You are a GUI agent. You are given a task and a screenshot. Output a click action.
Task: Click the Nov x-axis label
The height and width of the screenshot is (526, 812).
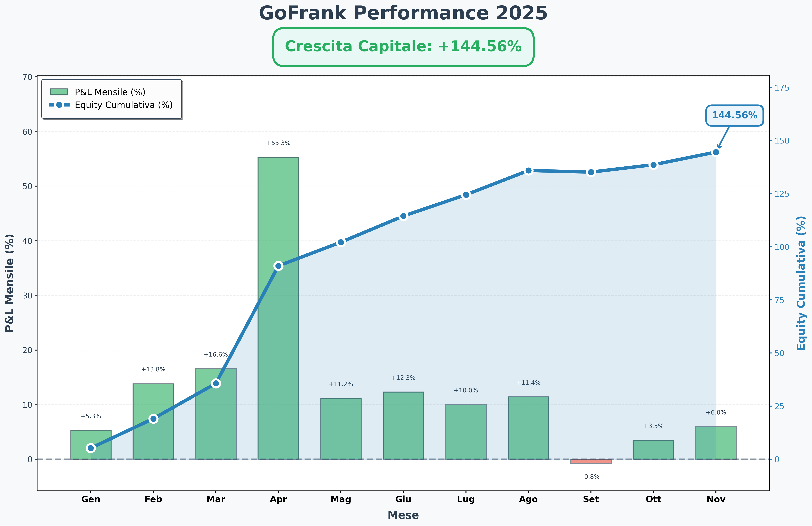tap(716, 499)
